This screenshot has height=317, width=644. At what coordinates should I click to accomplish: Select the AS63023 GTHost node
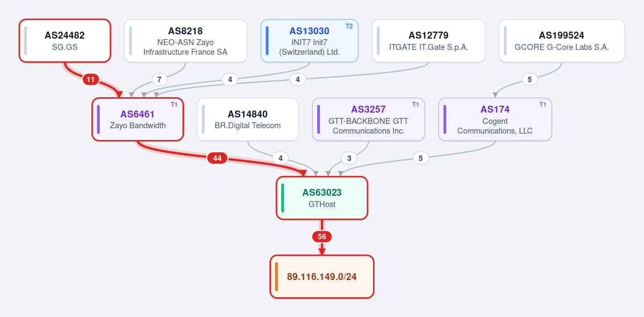(x=322, y=198)
